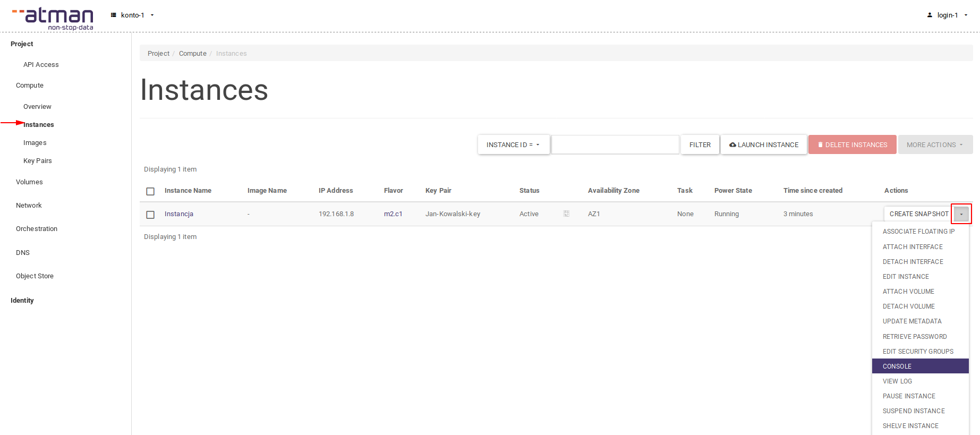Screen dimensions: 980x435
Task: Click the small icon beside Active status
Action: point(566,214)
